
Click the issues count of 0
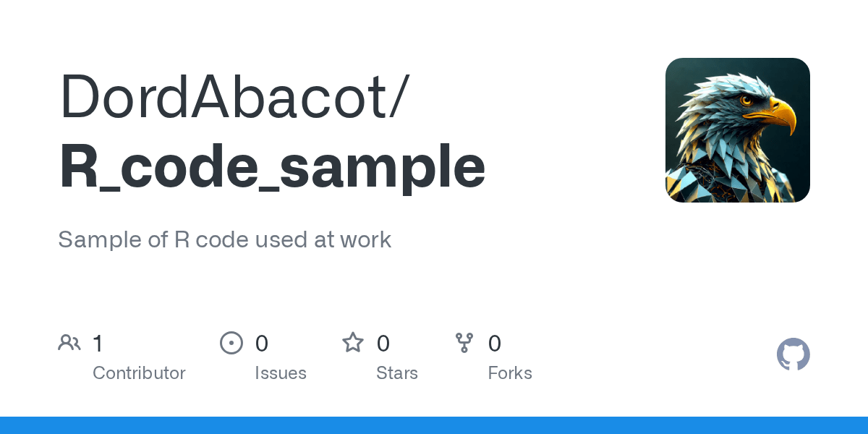(262, 343)
